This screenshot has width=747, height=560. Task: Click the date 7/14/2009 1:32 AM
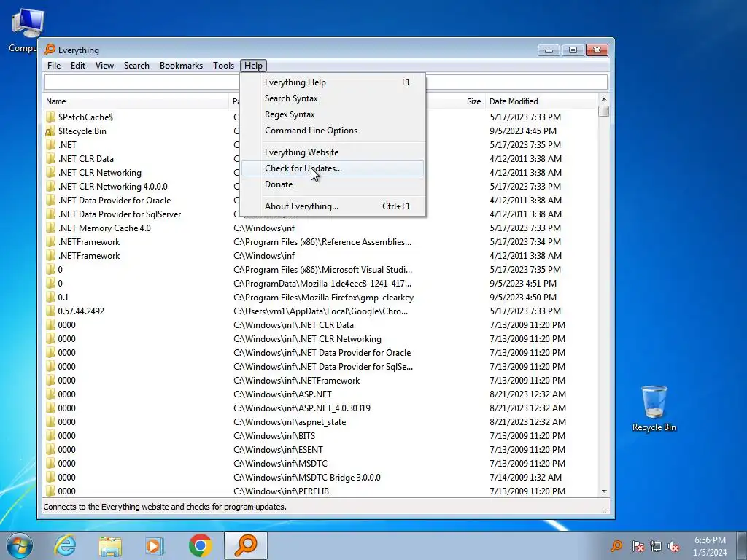pyautogui.click(x=525, y=478)
